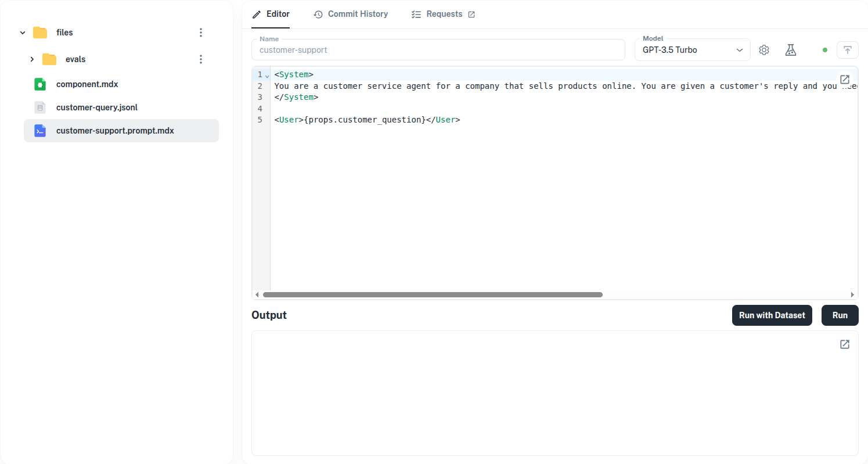This screenshot has height=464, width=868.
Task: Click the Requests external link icon
Action: coord(471,15)
